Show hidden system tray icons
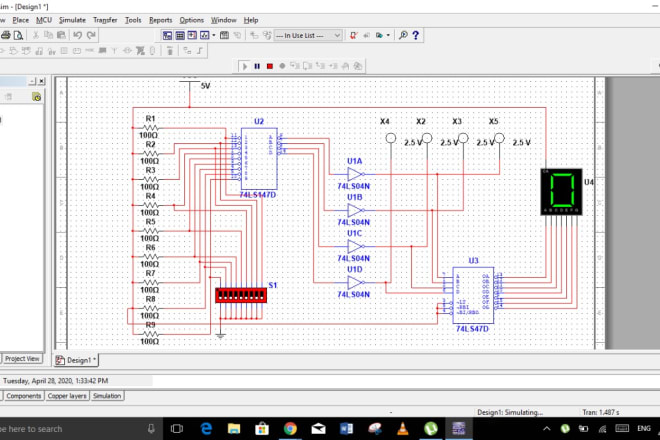This screenshot has width=660, height=440. 547,429
